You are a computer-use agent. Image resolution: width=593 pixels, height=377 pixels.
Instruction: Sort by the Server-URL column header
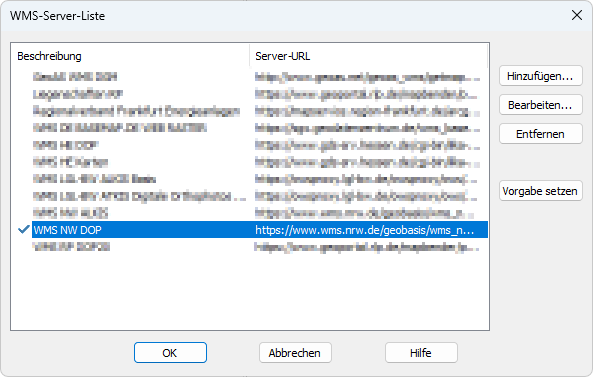(x=368, y=56)
